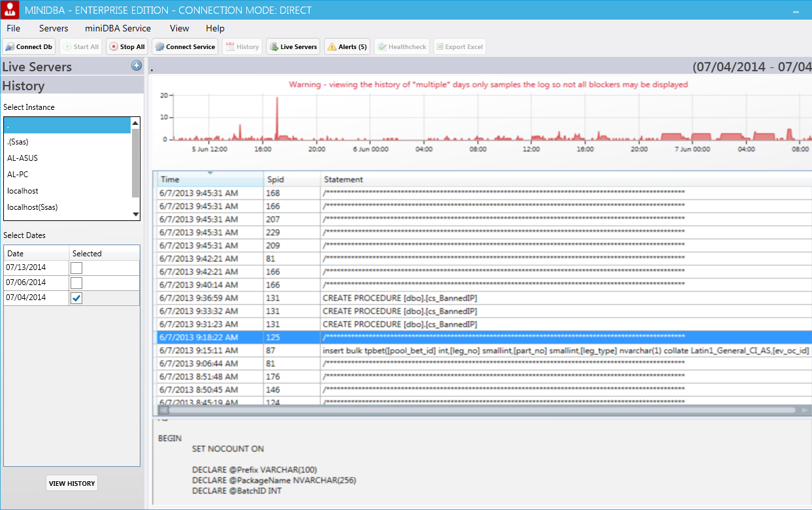This screenshot has width=812, height=510.
Task: Select the "localhost" instance
Action: [67, 191]
